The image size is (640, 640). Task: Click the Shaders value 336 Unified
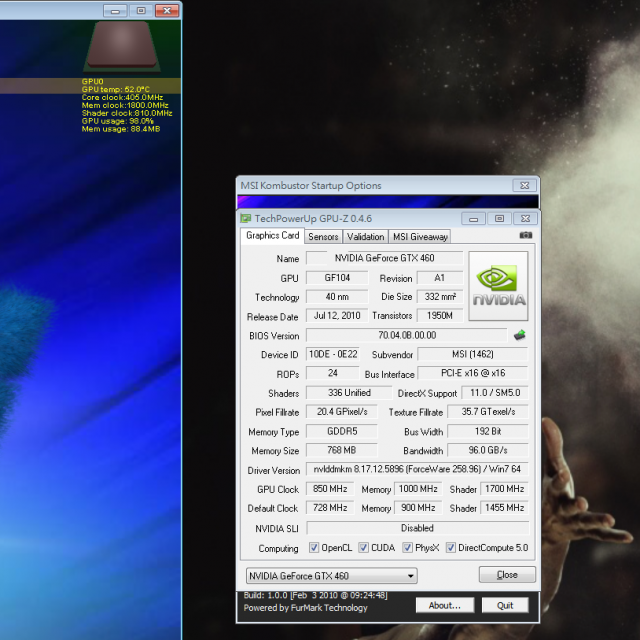coord(349,393)
